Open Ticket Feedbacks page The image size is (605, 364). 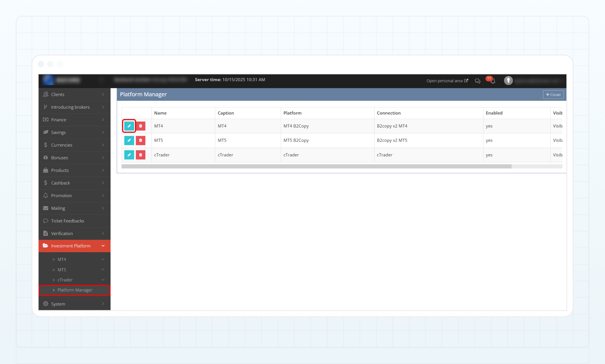(x=67, y=221)
